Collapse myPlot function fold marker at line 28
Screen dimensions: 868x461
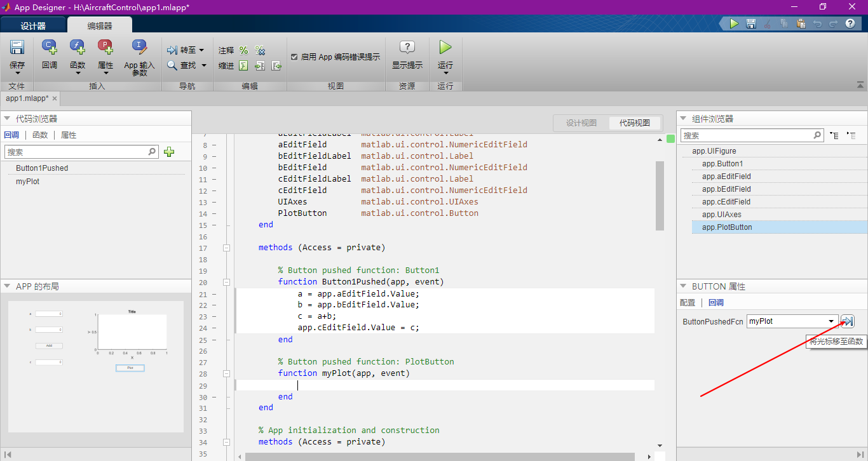pos(227,373)
